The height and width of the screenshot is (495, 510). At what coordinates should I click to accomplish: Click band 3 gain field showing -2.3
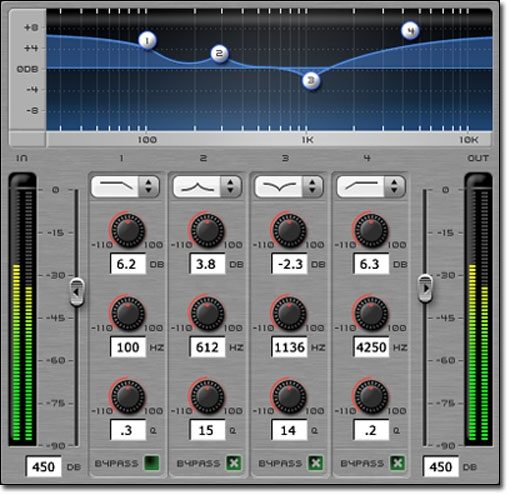point(289,264)
